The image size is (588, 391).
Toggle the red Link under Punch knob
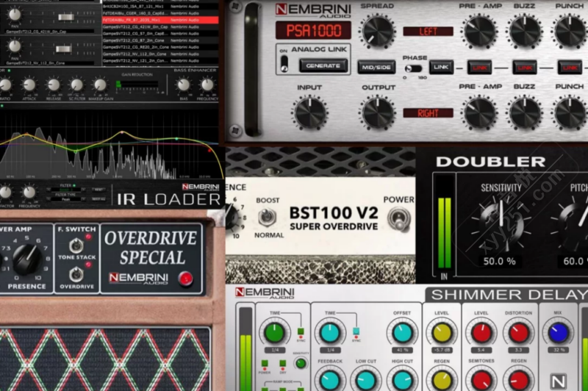pos(570,68)
